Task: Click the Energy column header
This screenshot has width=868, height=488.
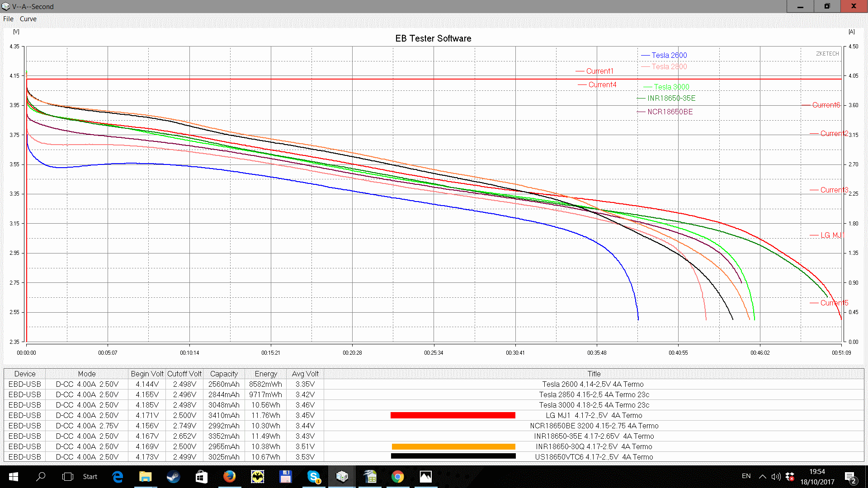Action: (265, 374)
